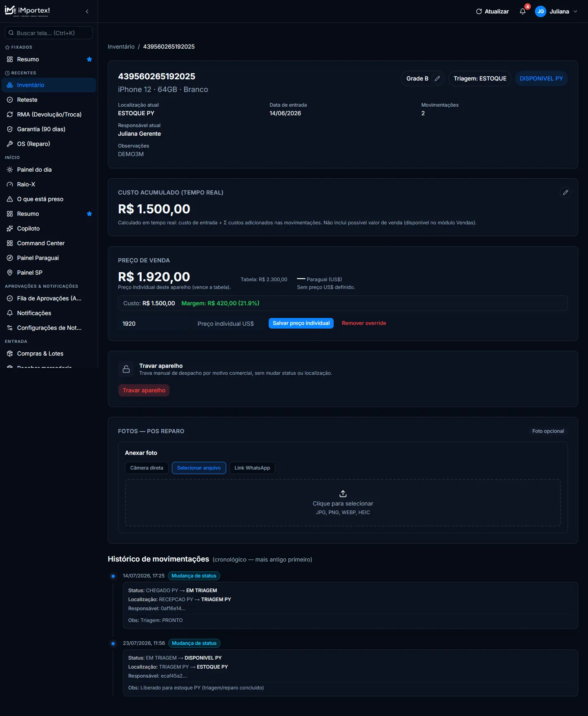Click the JG user avatar
Image resolution: width=588 pixels, height=716 pixels.
(x=541, y=11)
